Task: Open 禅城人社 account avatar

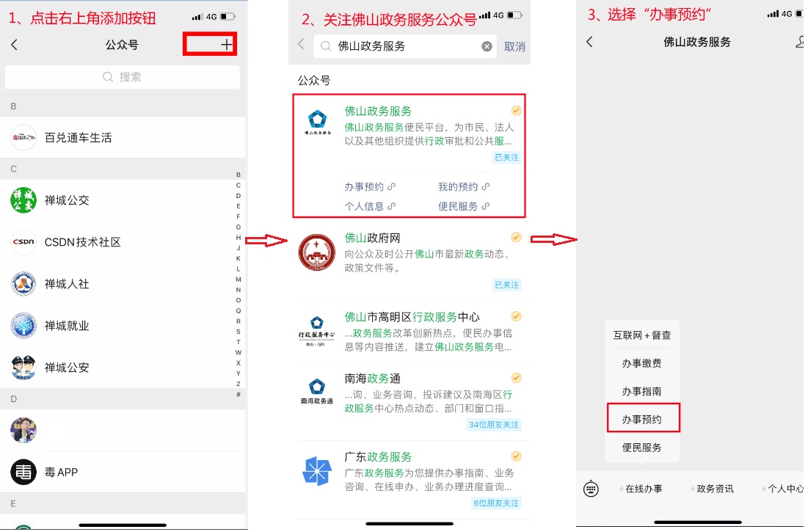Action: point(23,284)
